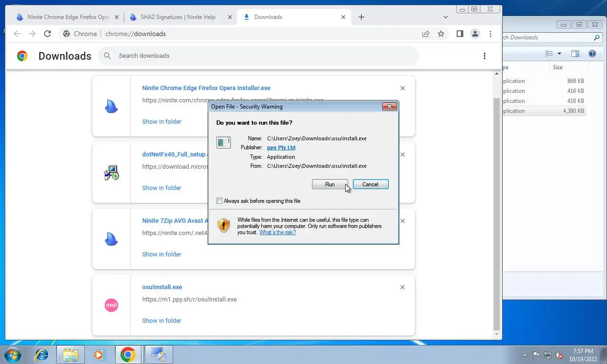This screenshot has height=364, width=607.
Task: Click the dotNetFx40 setup file icon
Action: (111, 173)
